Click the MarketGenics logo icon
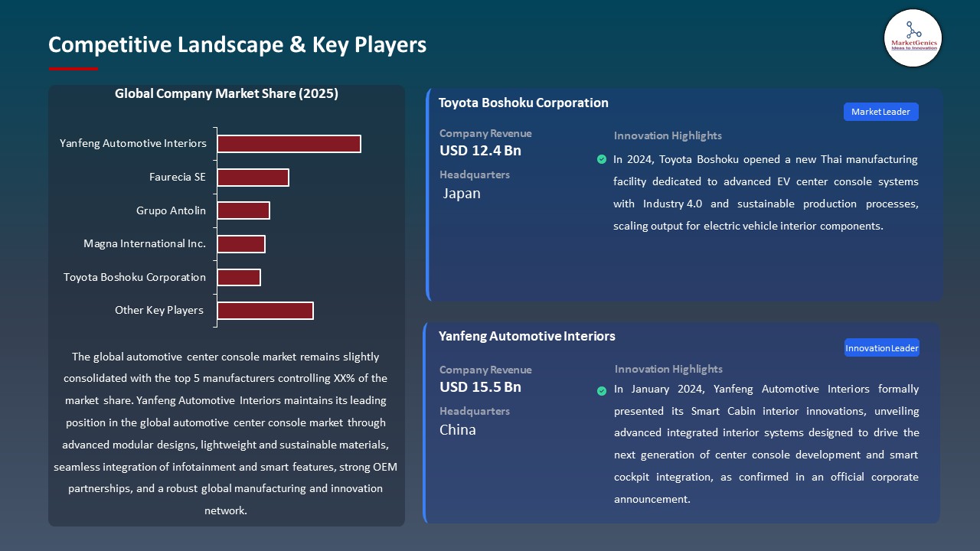 (x=913, y=37)
